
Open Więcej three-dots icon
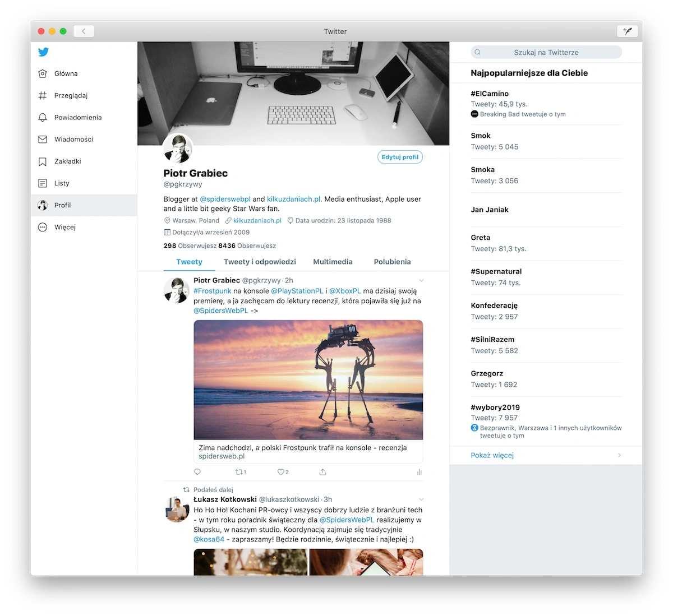(43, 227)
